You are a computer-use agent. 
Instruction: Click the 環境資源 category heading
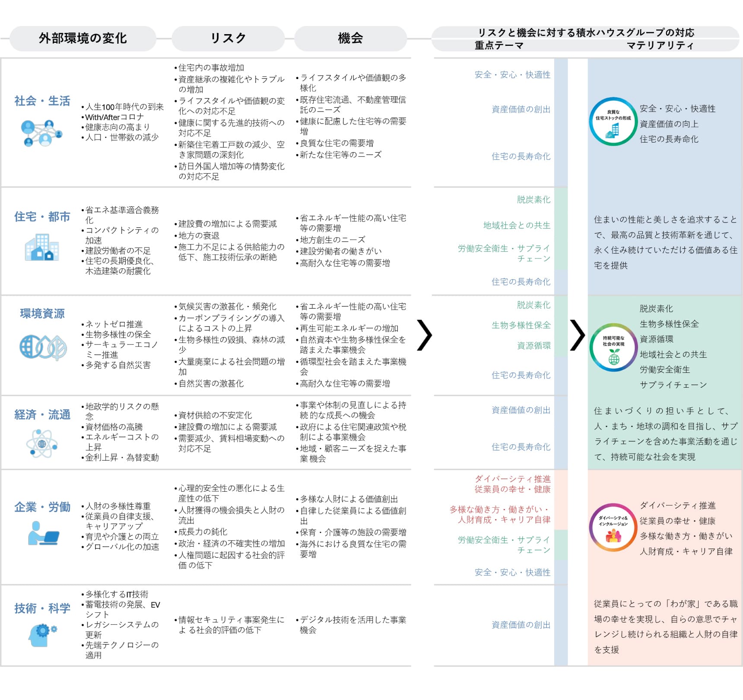coord(42,314)
